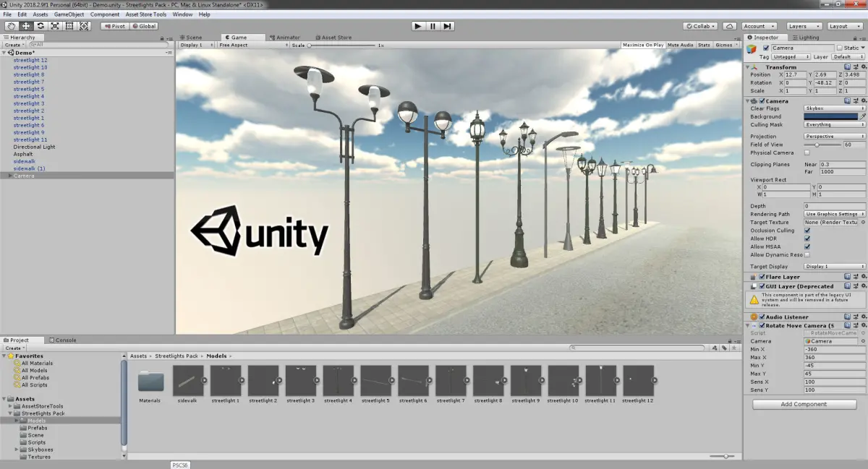Screen dimensions: 868x469
Task: Select the Rotate tool in toolbar
Action: tap(41, 26)
